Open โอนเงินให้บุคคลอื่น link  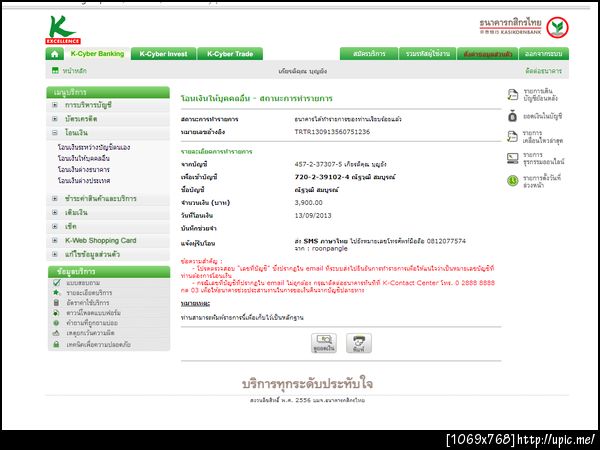(84, 158)
